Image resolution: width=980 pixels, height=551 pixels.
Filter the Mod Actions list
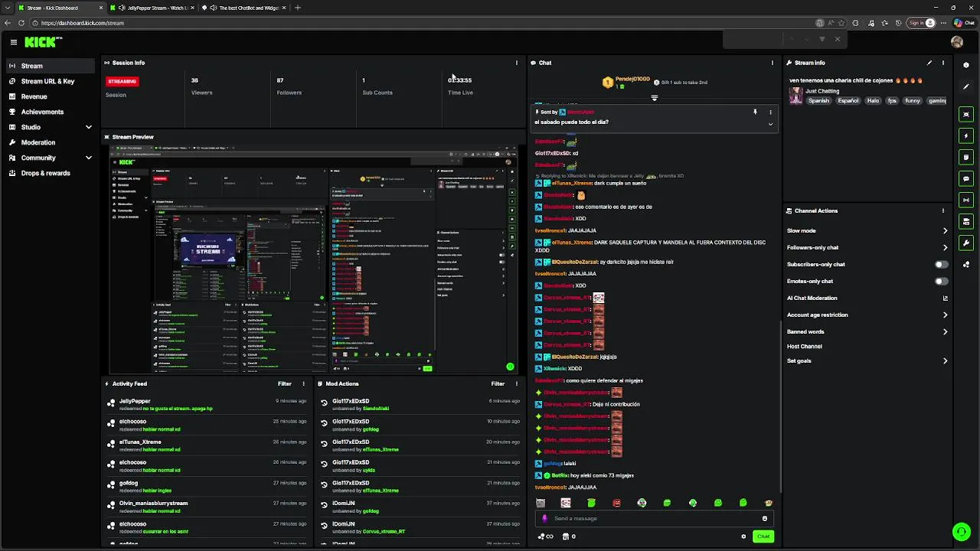[498, 383]
